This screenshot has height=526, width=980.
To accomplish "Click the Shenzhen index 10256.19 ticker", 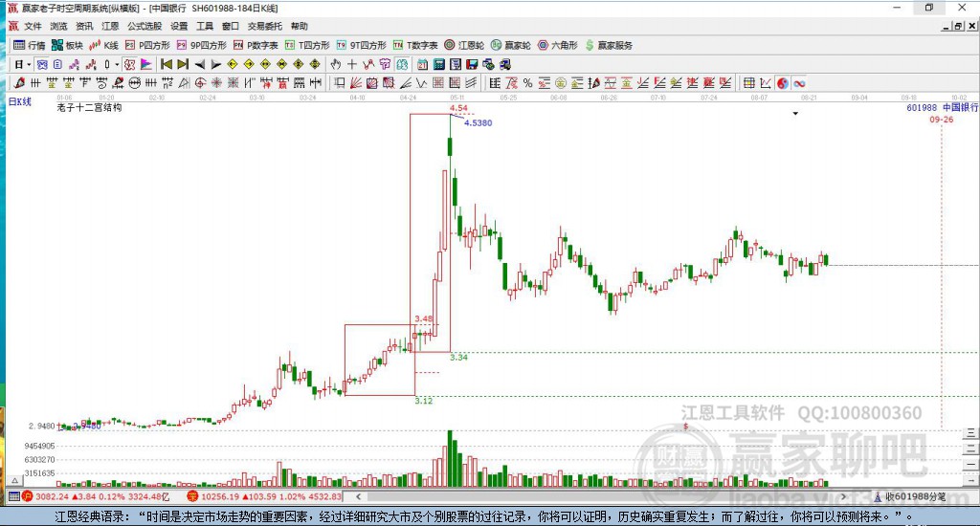I will pyautogui.click(x=265, y=496).
